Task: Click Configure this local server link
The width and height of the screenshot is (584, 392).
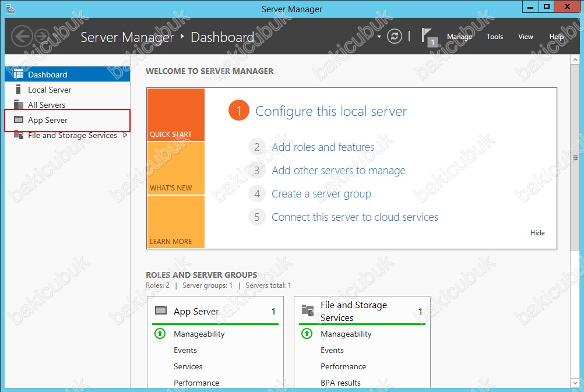Action: click(x=330, y=111)
